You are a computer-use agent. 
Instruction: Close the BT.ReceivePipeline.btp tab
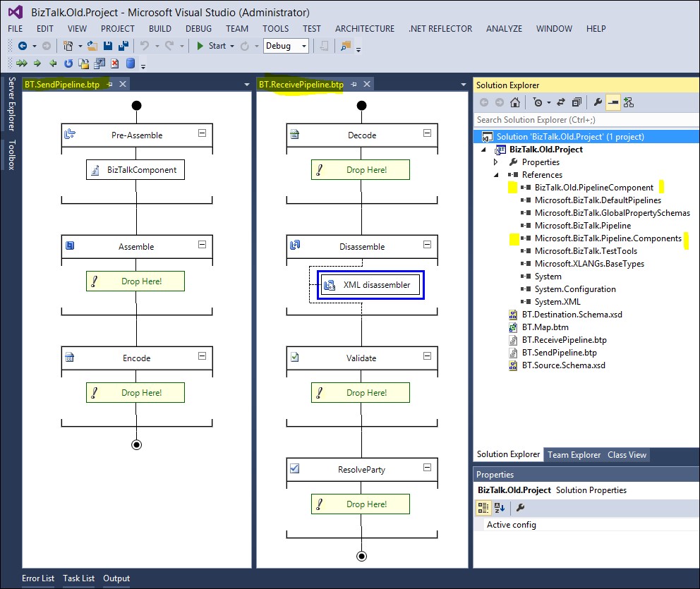[x=367, y=84]
